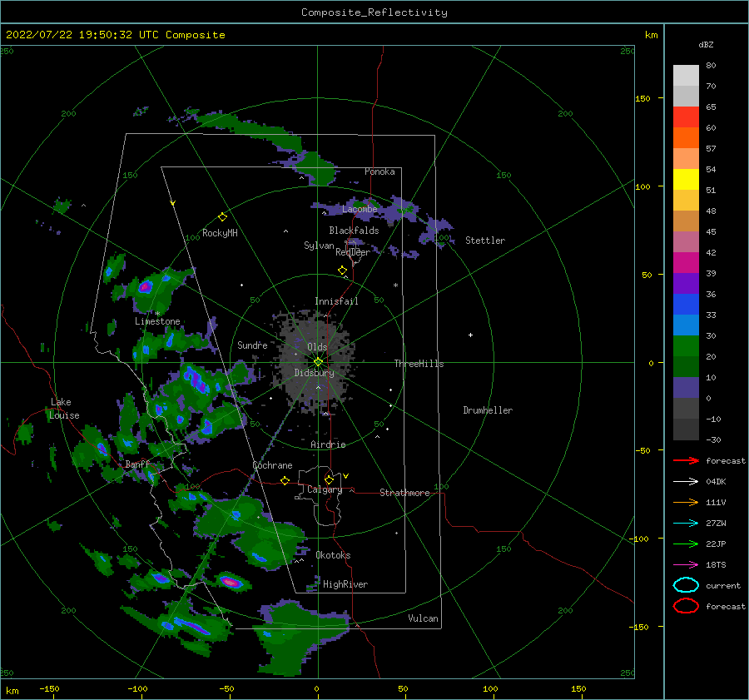The height and width of the screenshot is (700, 749).
Task: Click the red forecast ellipse icon
Action: (686, 606)
